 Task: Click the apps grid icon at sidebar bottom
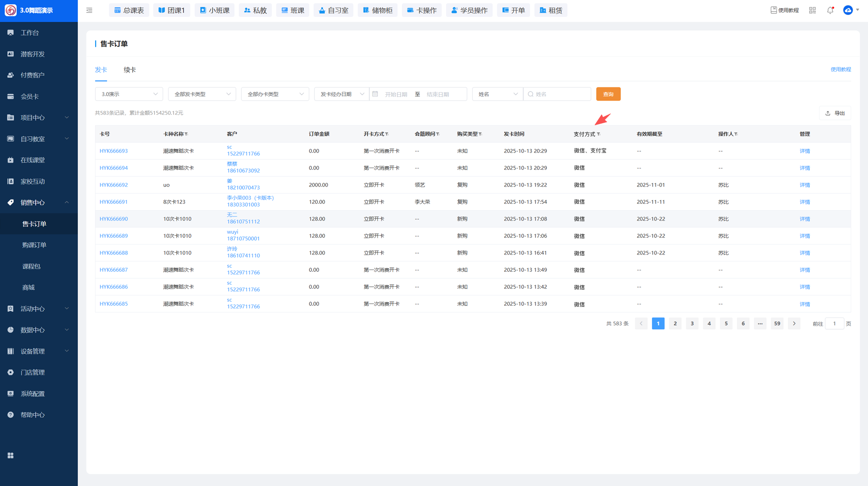(x=10, y=455)
